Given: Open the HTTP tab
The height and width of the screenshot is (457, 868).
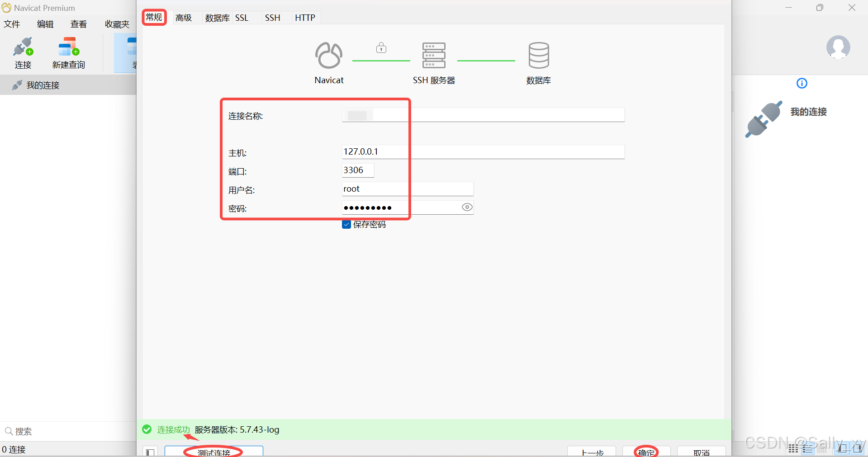Looking at the screenshot, I should 305,18.
